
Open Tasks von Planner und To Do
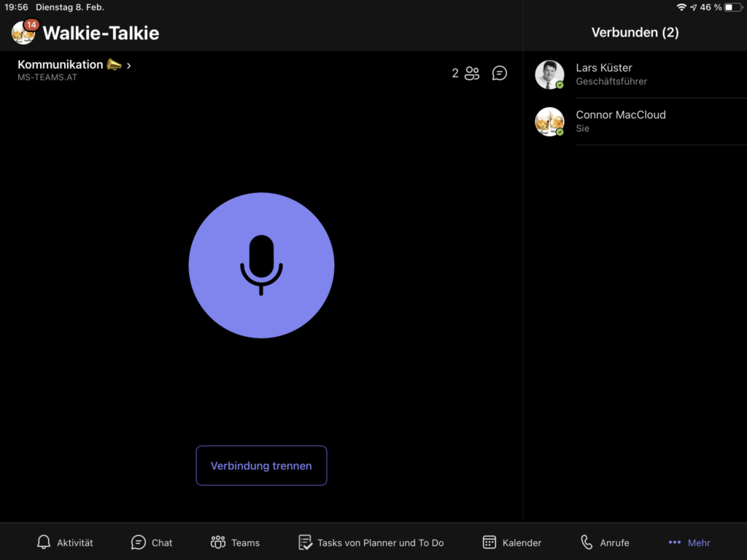(371, 542)
